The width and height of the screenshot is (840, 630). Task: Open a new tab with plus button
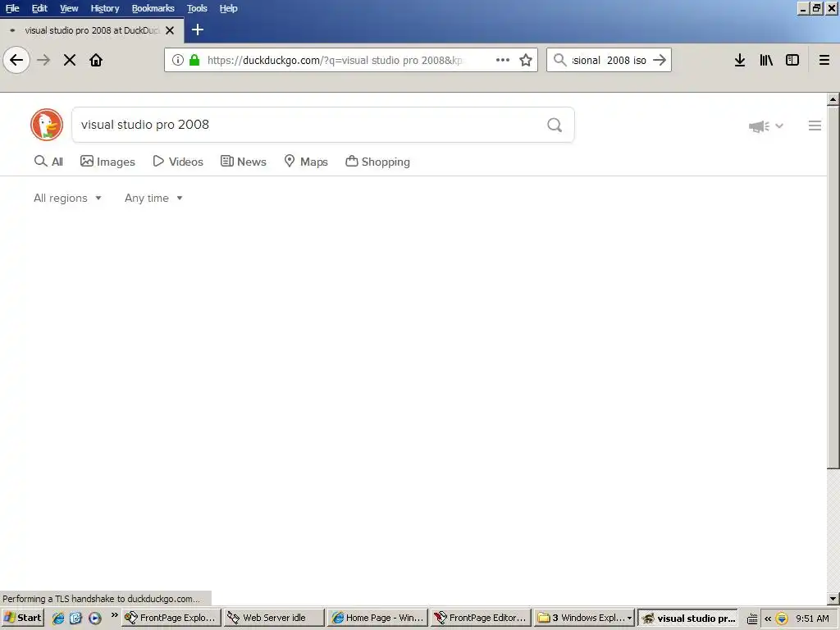(198, 30)
